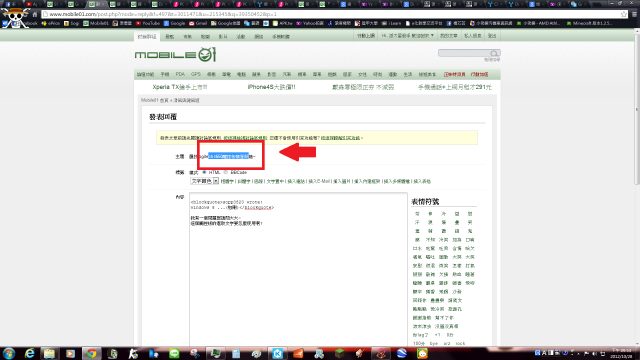Viewport: 640px width, 360px height.
Task: Click inside the reply content text area
Action: point(298,269)
